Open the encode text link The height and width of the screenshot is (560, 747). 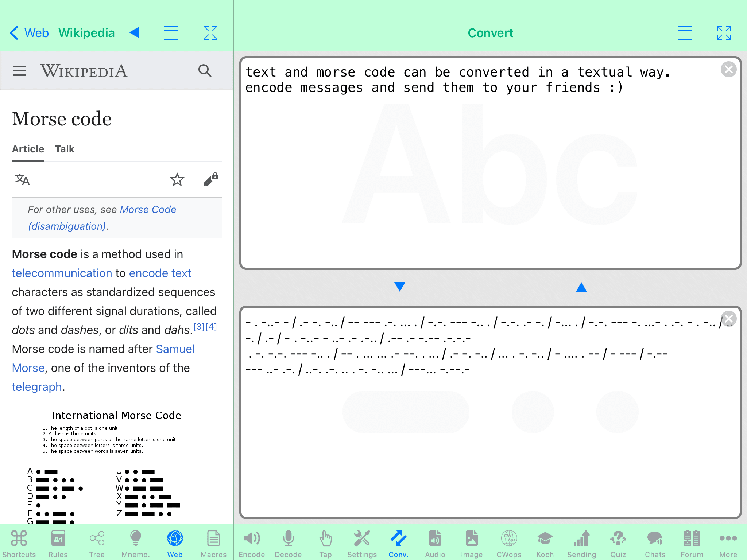point(160,273)
